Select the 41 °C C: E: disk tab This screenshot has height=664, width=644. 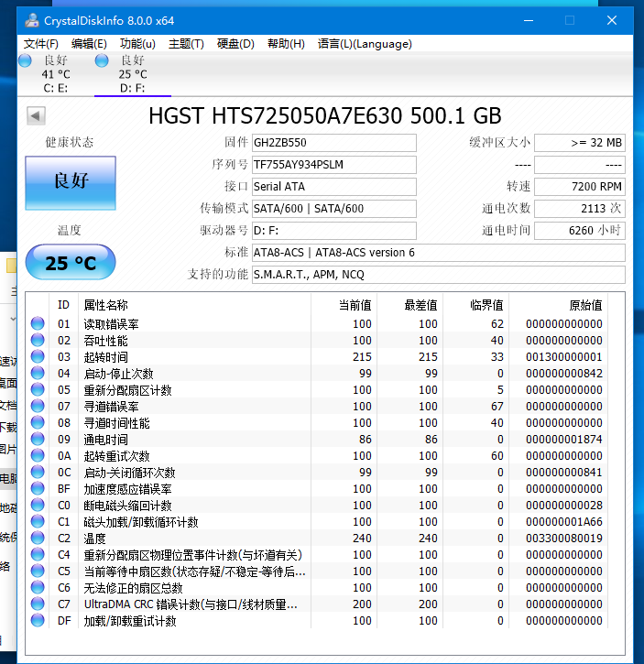tap(56, 74)
